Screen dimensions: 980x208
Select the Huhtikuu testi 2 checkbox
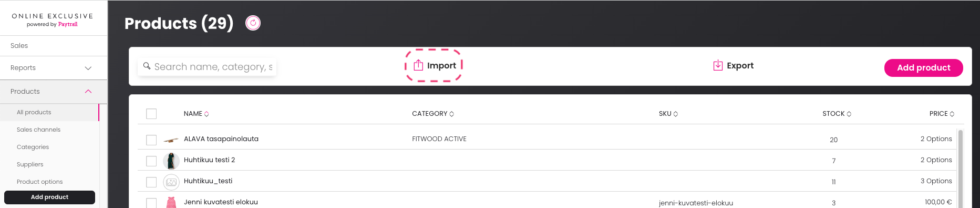click(x=151, y=161)
